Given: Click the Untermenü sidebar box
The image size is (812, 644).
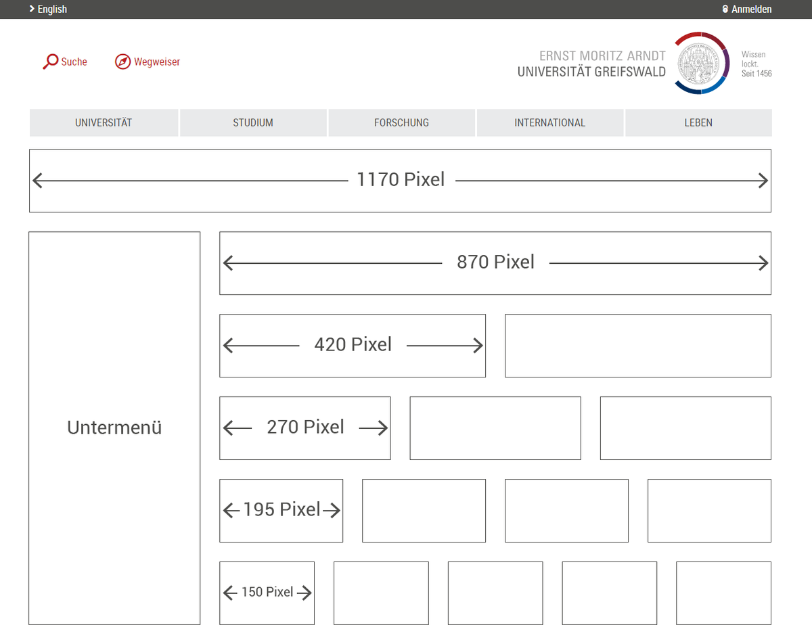Looking at the screenshot, I should (114, 428).
